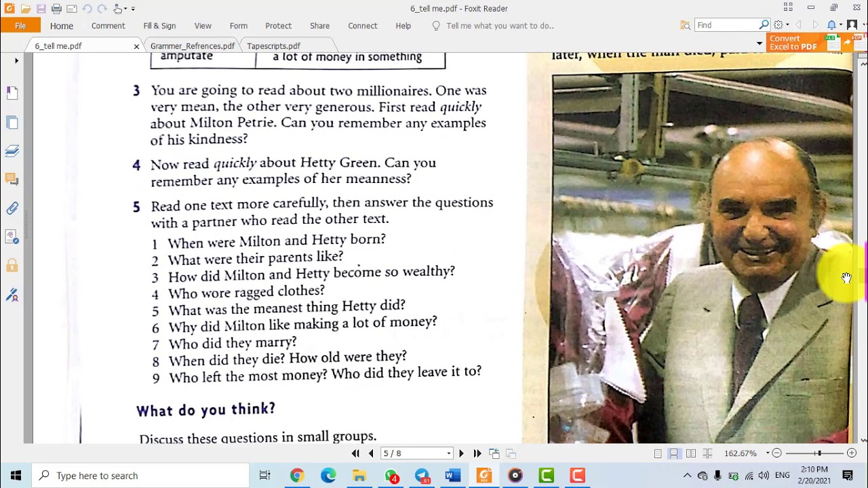Click the find previous arrow
Screen dimensions: 868x488
point(798,25)
